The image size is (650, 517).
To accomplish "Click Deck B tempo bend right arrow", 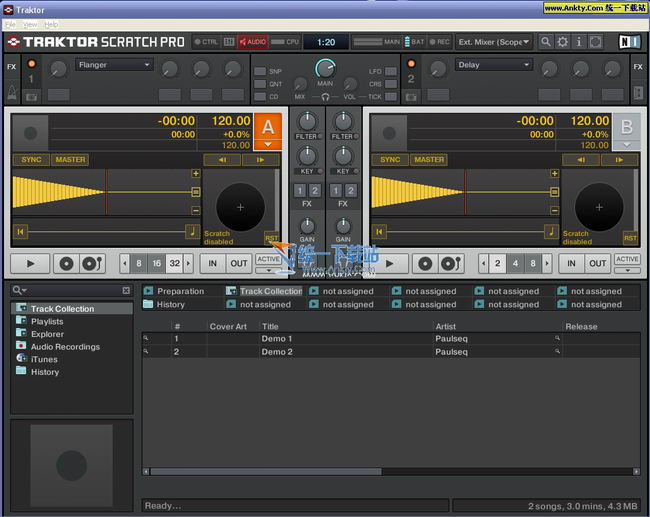I will tap(619, 160).
